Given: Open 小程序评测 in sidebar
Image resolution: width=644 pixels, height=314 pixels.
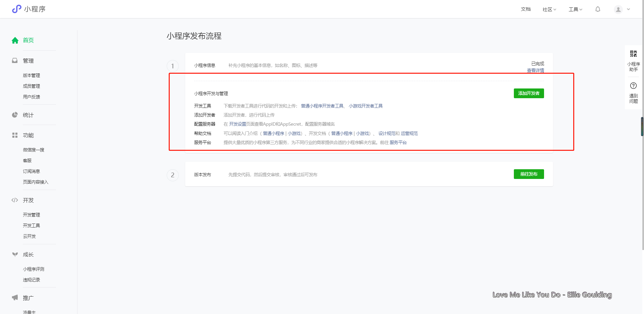Looking at the screenshot, I should 34,269.
